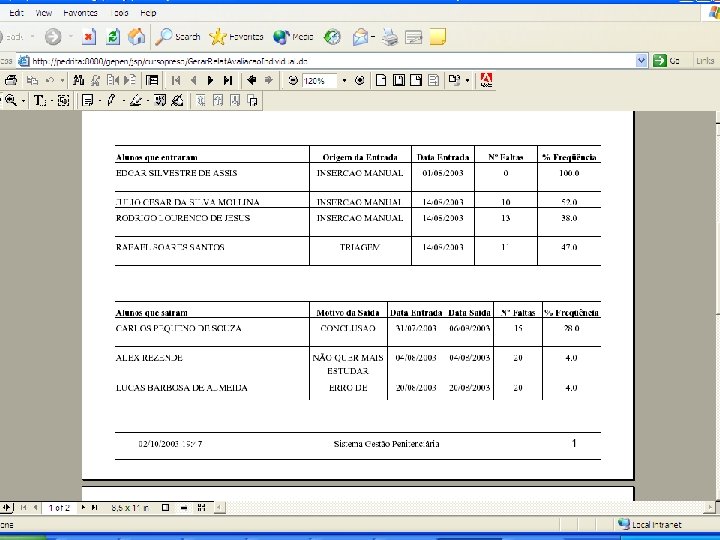The image size is (720, 540).
Task: Click the Go button
Action: tap(666, 61)
